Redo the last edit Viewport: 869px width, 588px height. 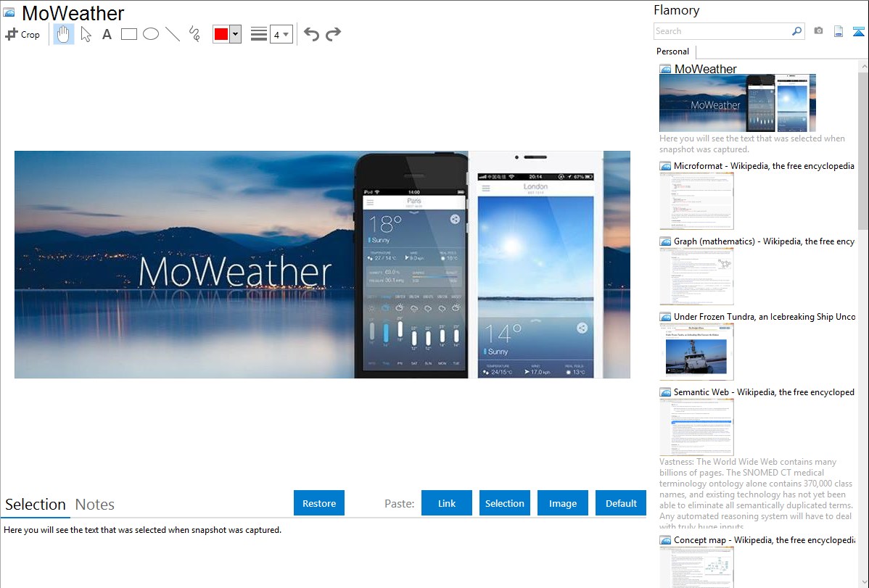[x=333, y=34]
